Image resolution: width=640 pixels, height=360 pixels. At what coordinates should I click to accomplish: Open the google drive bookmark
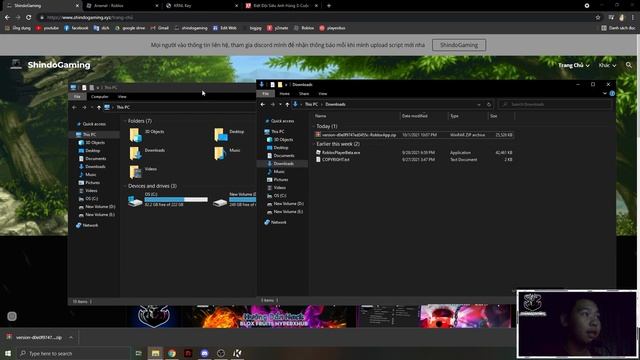point(130,28)
